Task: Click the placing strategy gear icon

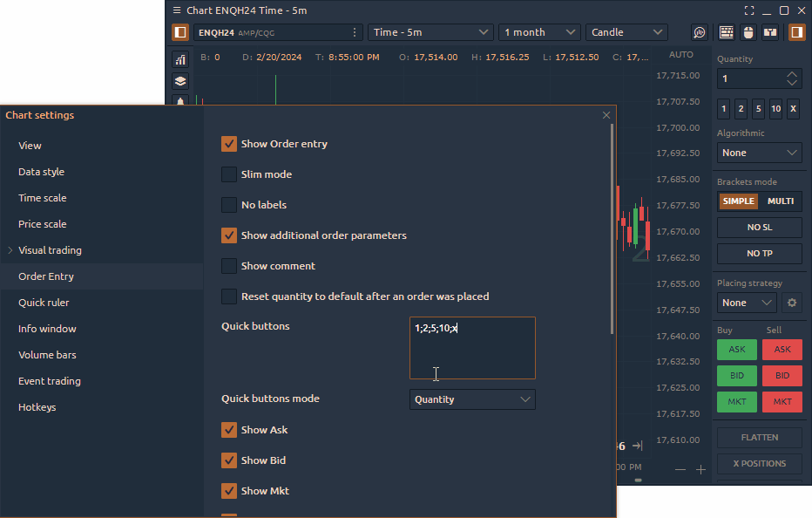Action: tap(792, 303)
